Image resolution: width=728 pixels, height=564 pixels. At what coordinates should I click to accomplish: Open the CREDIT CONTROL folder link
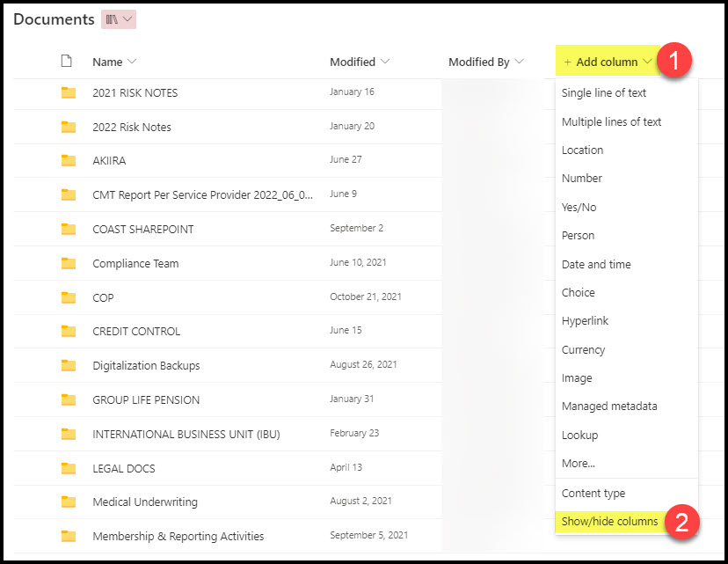click(x=136, y=331)
